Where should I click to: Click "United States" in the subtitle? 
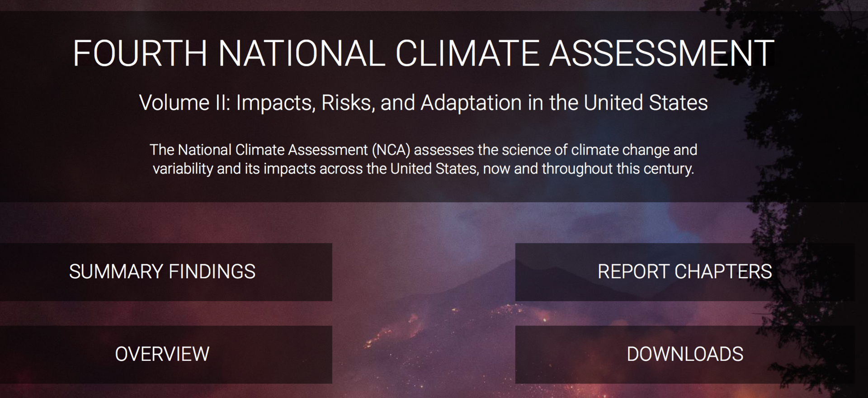[646, 103]
